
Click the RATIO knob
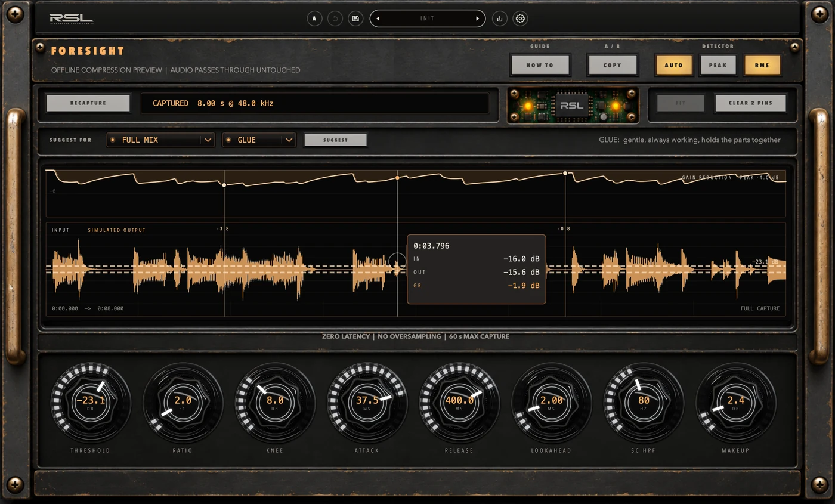pos(183,401)
